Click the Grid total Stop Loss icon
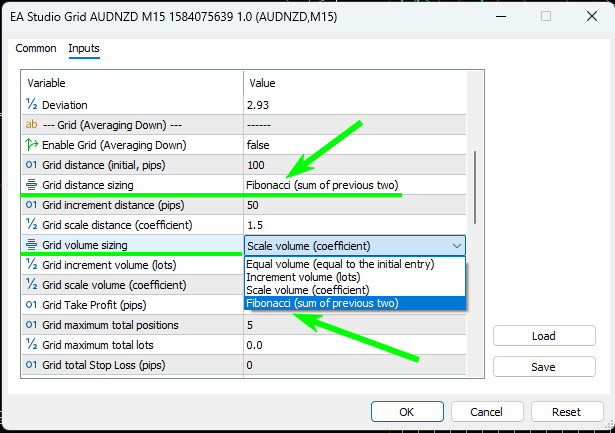This screenshot has width=615, height=433. coord(31,365)
